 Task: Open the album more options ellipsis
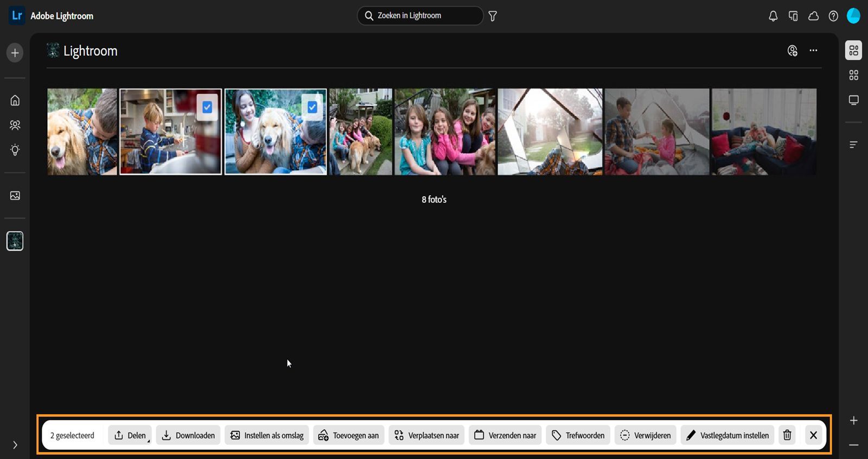click(813, 50)
